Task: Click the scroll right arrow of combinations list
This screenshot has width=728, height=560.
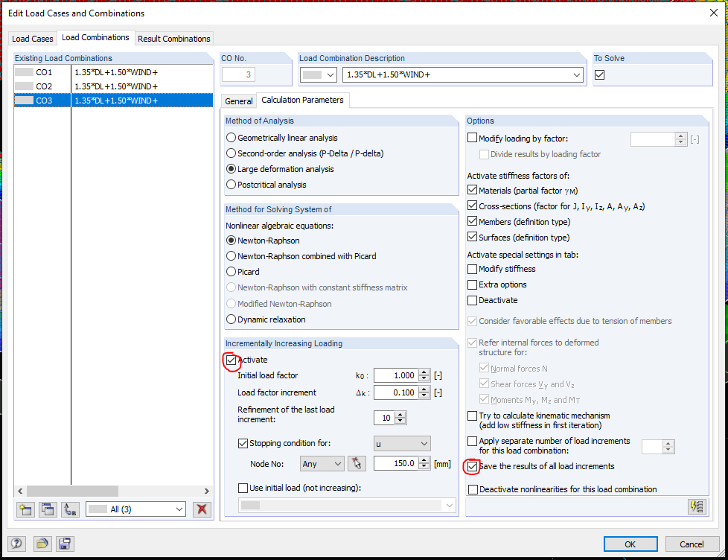Action: [207, 491]
